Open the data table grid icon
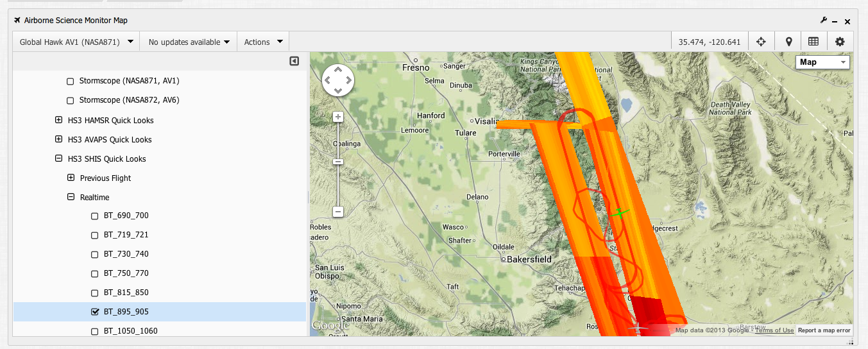868x349 pixels. point(813,42)
